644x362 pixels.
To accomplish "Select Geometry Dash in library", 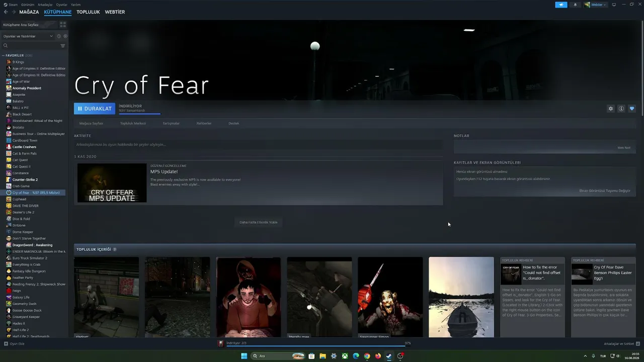I will (x=24, y=304).
